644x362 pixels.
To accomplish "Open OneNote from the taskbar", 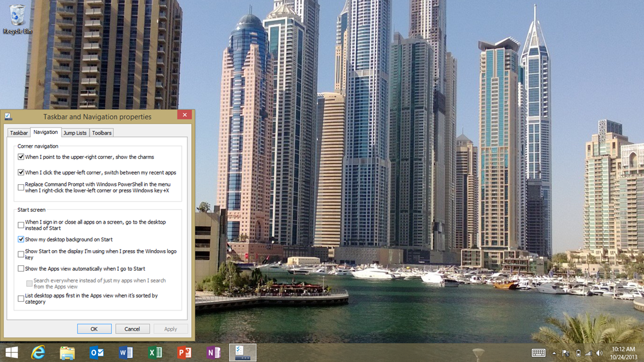I will [213, 353].
